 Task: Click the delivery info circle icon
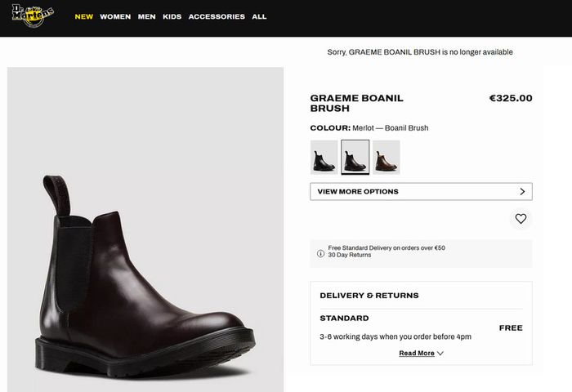[320, 253]
